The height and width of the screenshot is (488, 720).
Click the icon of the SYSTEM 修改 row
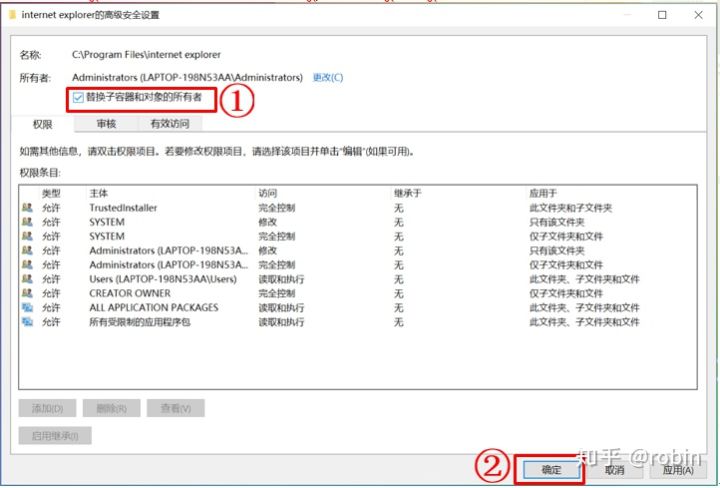pos(27,222)
